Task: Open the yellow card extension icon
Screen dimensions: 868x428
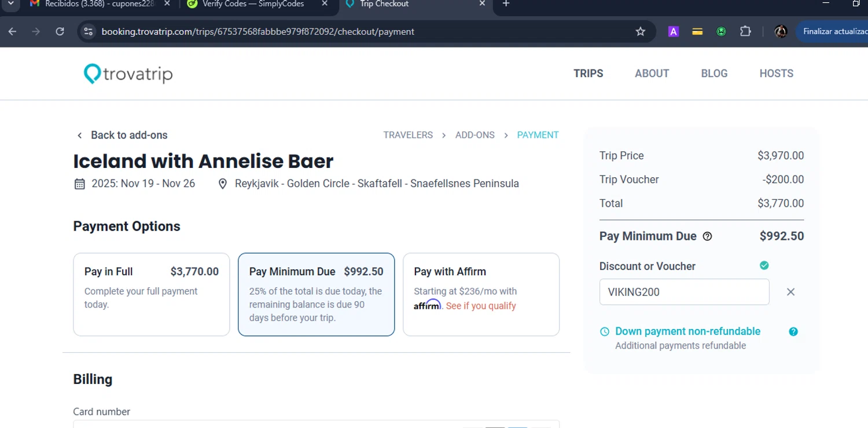Action: 697,32
